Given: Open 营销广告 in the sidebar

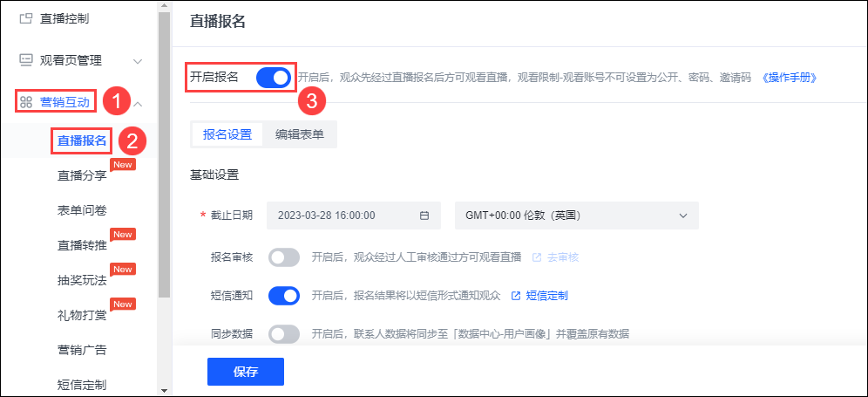Looking at the screenshot, I should [x=82, y=350].
